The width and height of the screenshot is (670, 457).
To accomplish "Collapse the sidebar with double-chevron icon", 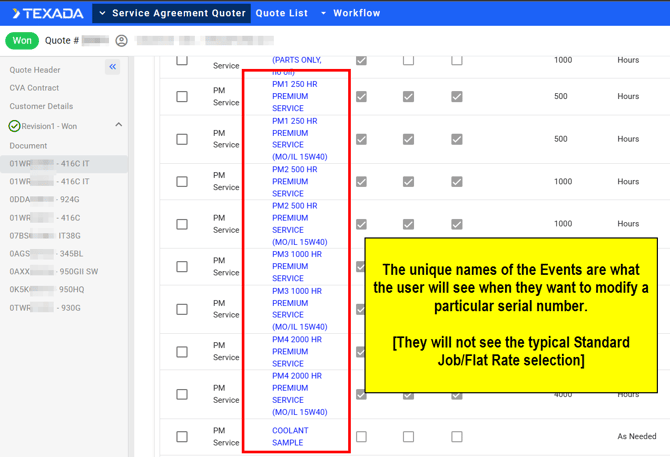I will pyautogui.click(x=113, y=67).
